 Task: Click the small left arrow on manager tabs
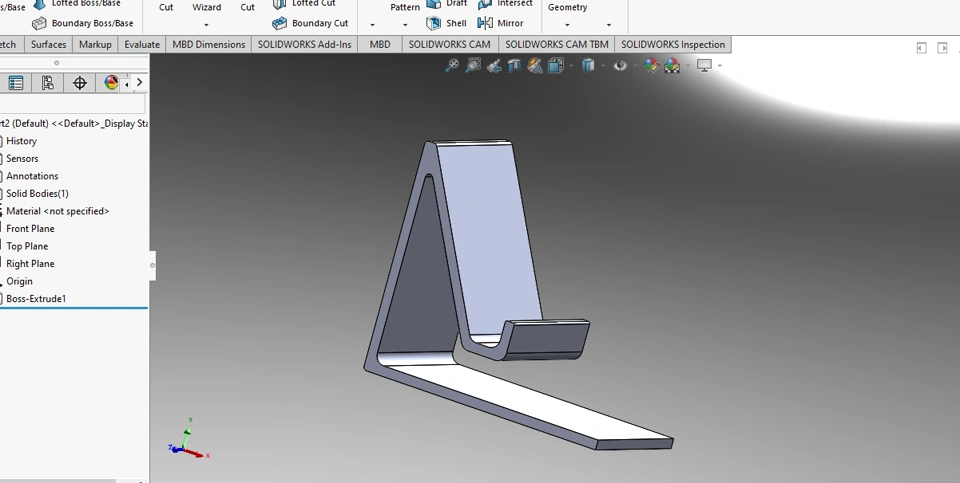click(127, 84)
